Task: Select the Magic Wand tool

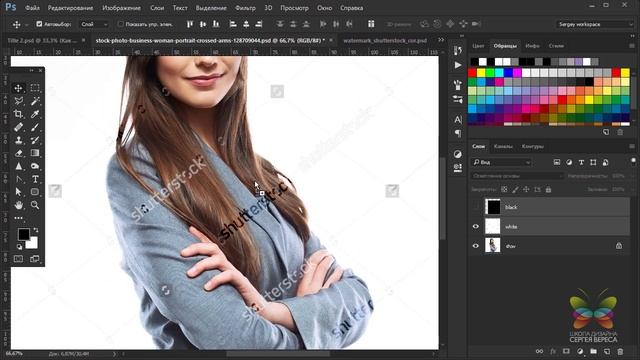Action: [x=35, y=101]
